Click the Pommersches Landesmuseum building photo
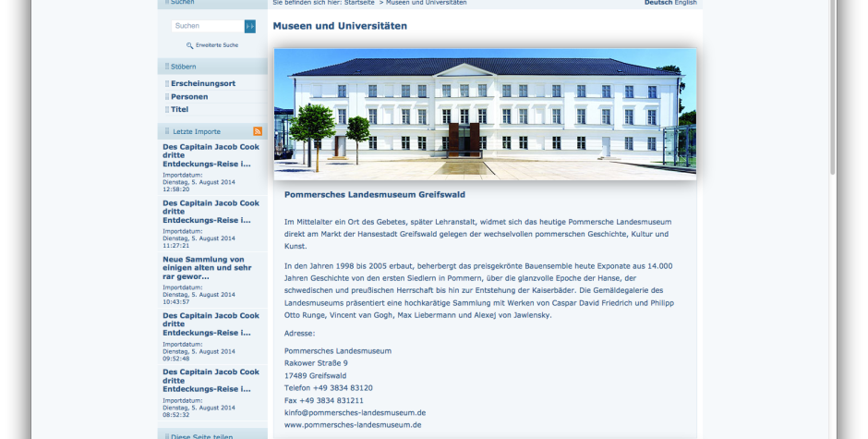 pos(485,115)
